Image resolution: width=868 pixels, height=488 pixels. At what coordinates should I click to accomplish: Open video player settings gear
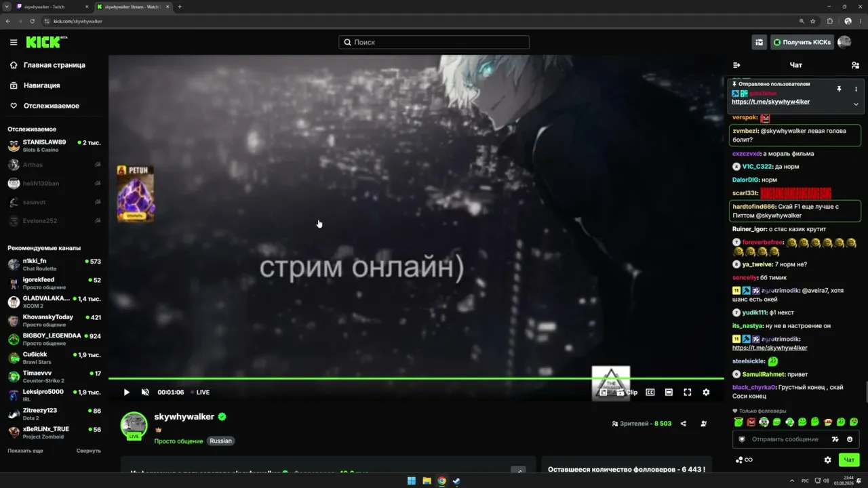click(x=706, y=392)
